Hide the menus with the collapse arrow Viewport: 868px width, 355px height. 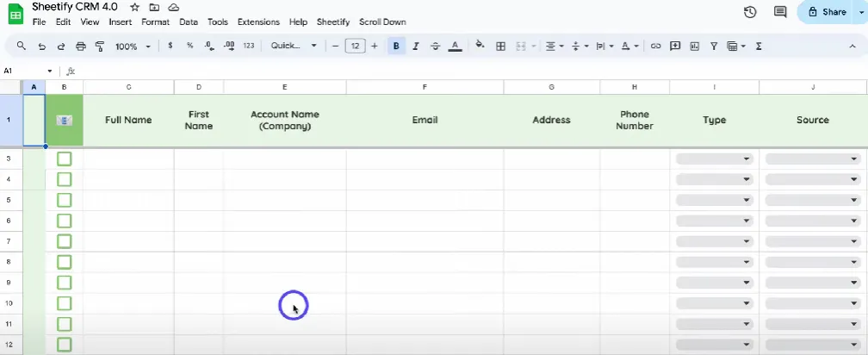(852, 46)
